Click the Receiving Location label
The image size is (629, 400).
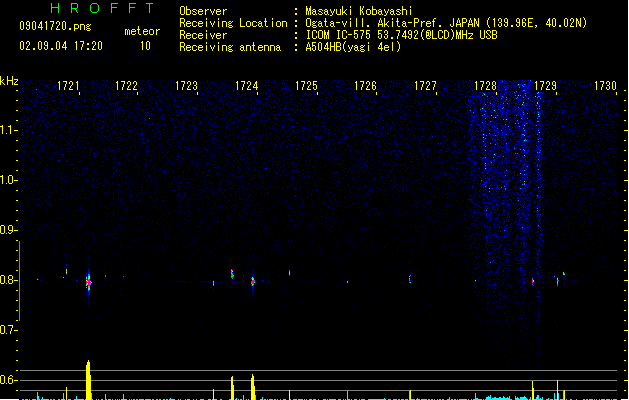pos(233,23)
